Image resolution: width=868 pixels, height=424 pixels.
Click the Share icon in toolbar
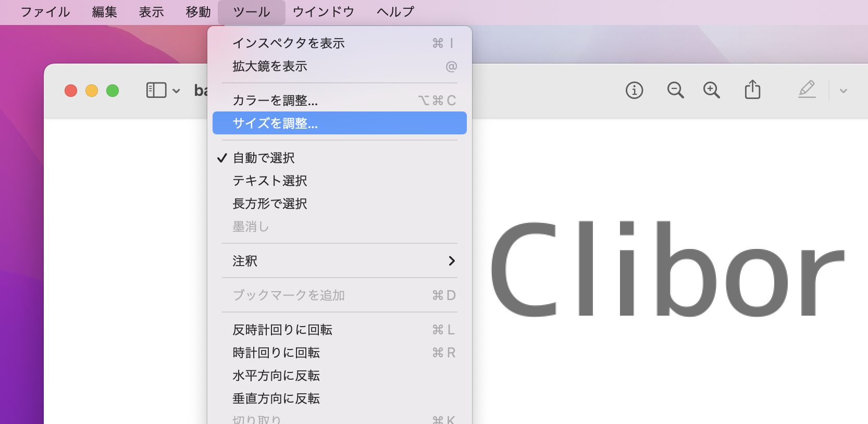(x=752, y=90)
